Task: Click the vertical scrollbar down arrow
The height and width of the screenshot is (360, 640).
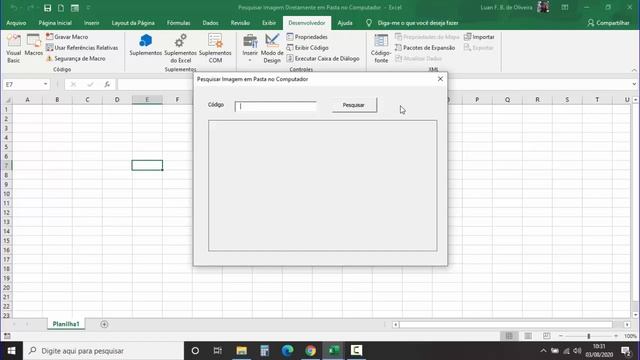Action: tap(636, 315)
